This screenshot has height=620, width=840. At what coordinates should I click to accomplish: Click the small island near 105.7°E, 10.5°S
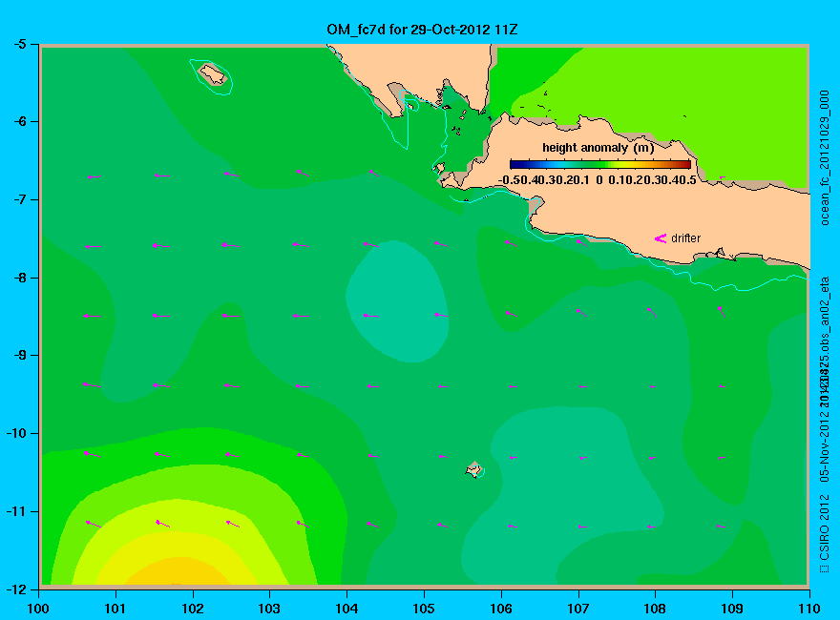click(x=474, y=470)
